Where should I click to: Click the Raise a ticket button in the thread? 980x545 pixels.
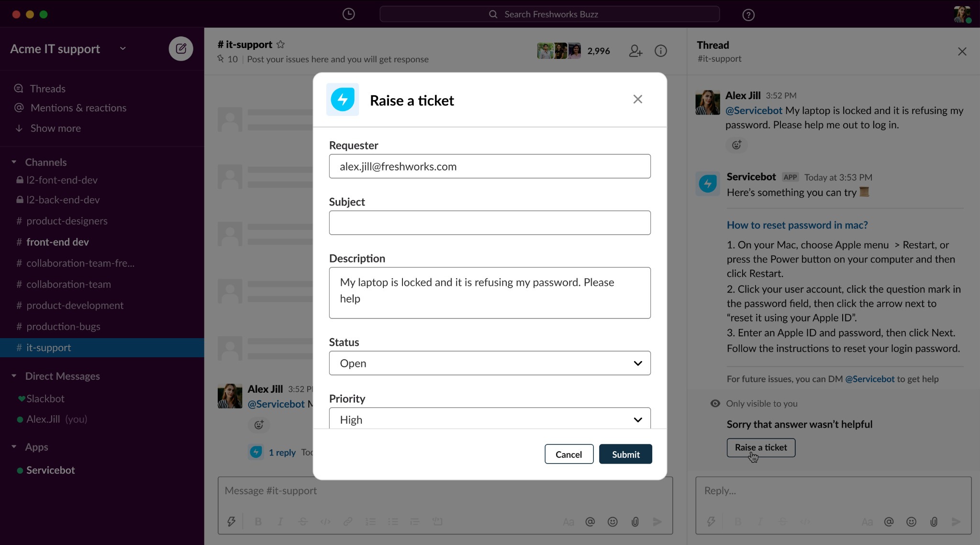[761, 447]
